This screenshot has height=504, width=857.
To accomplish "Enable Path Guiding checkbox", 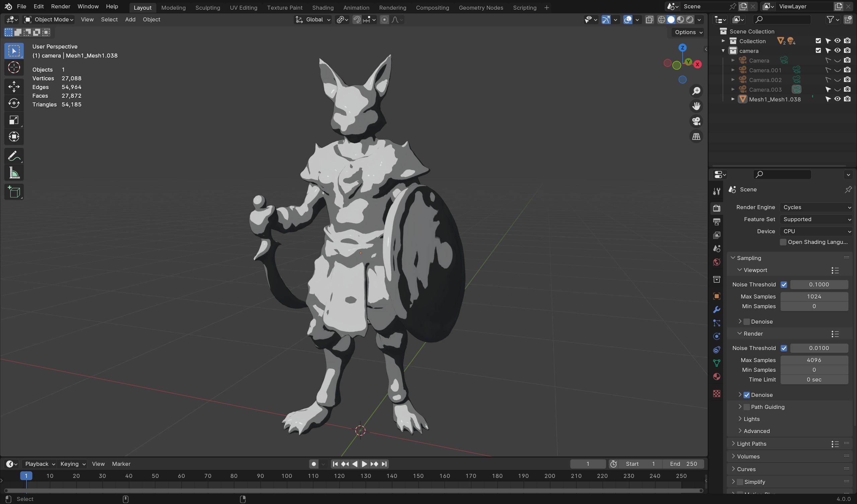I will [x=747, y=407].
